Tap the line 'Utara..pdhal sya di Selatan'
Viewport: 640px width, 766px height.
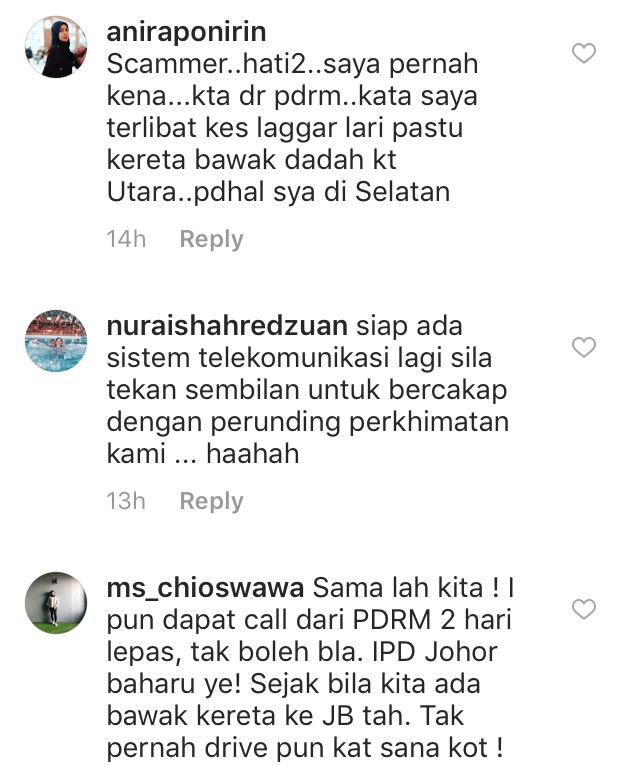point(278,192)
